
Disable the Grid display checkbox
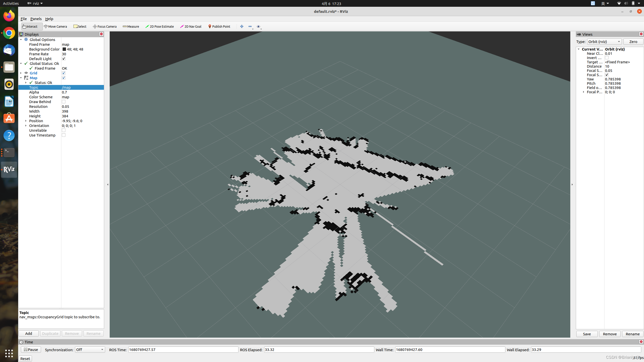pos(64,73)
